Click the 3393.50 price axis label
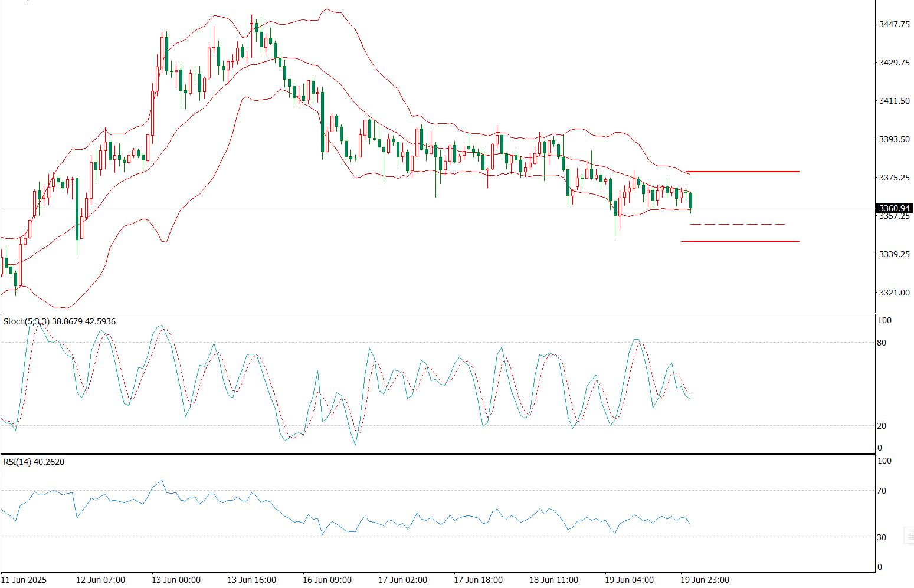This screenshot has width=914, height=588. 894,139
